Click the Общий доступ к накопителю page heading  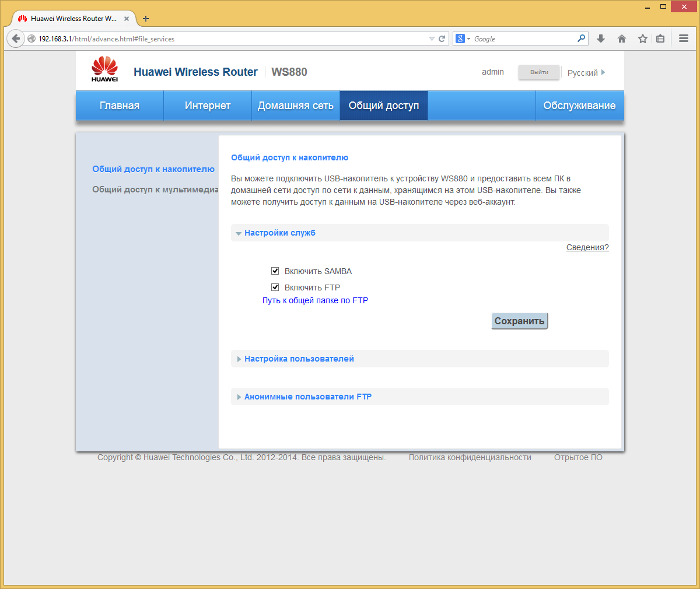(x=289, y=157)
